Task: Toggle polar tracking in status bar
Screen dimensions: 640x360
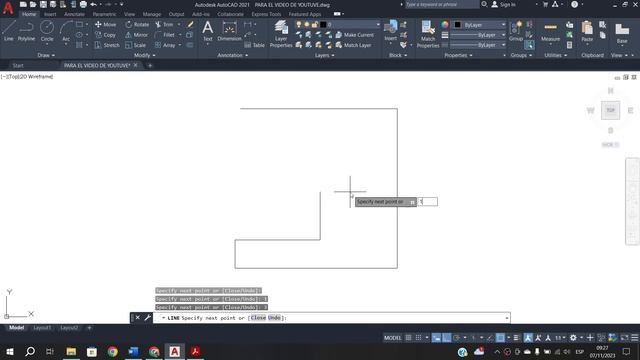Action: (457, 338)
